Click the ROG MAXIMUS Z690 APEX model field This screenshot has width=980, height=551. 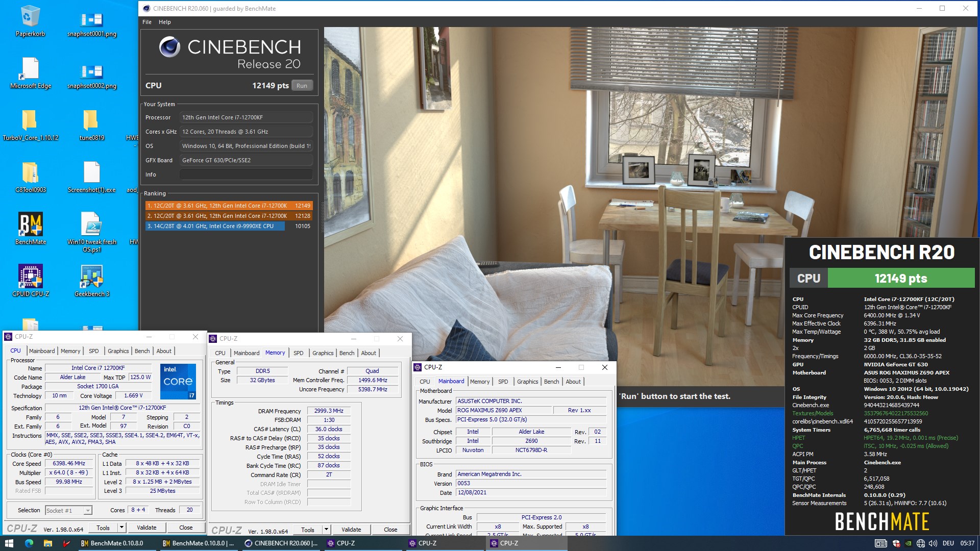tap(504, 410)
